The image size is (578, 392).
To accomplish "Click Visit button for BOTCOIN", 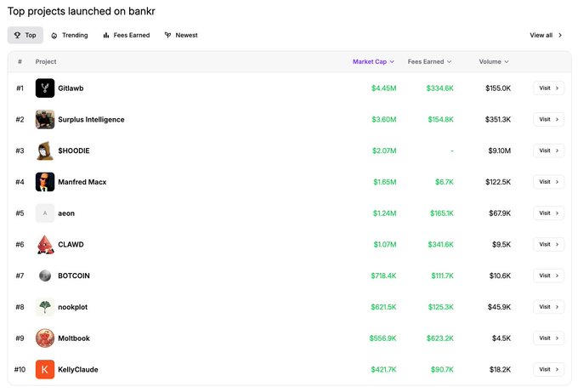I will (549, 276).
